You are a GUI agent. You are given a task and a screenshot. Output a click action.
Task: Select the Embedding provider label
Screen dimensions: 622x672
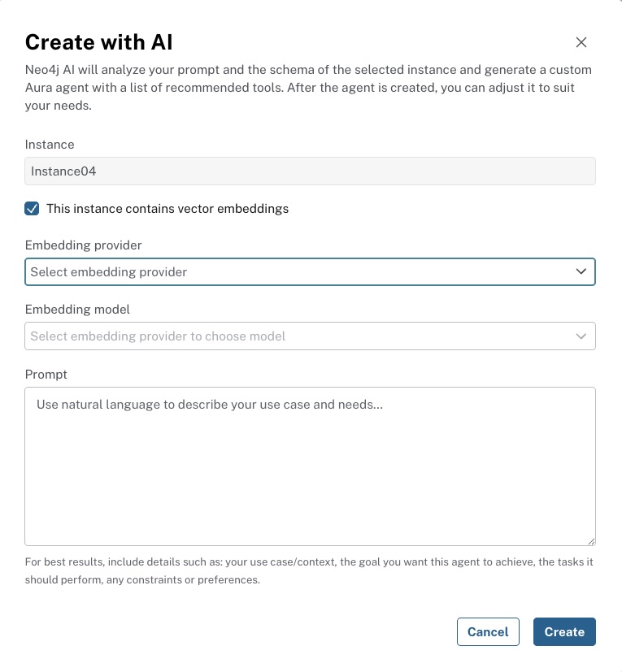pyautogui.click(x=83, y=245)
